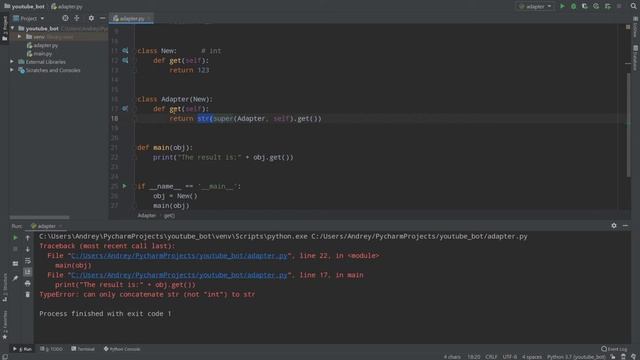Open the Python Console tab

click(x=122, y=349)
